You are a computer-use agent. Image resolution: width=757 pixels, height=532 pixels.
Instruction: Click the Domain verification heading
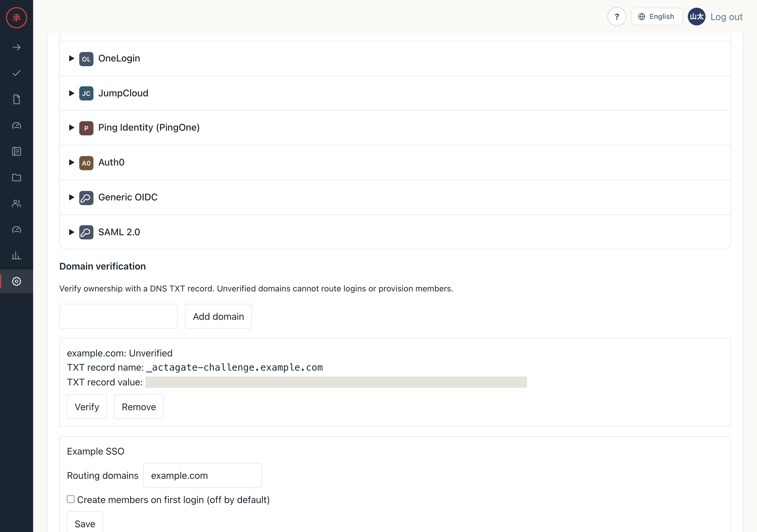tap(103, 266)
